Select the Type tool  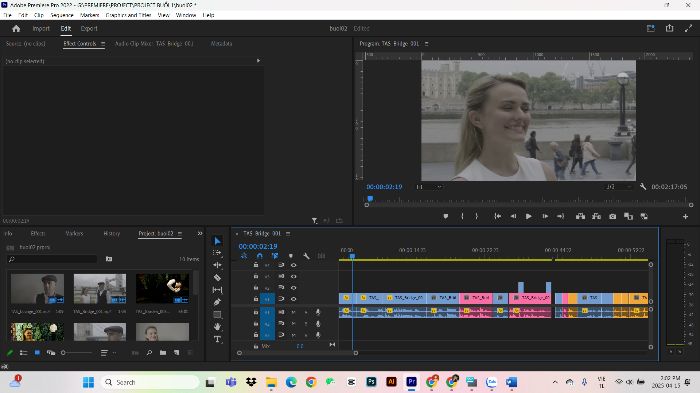[217, 339]
